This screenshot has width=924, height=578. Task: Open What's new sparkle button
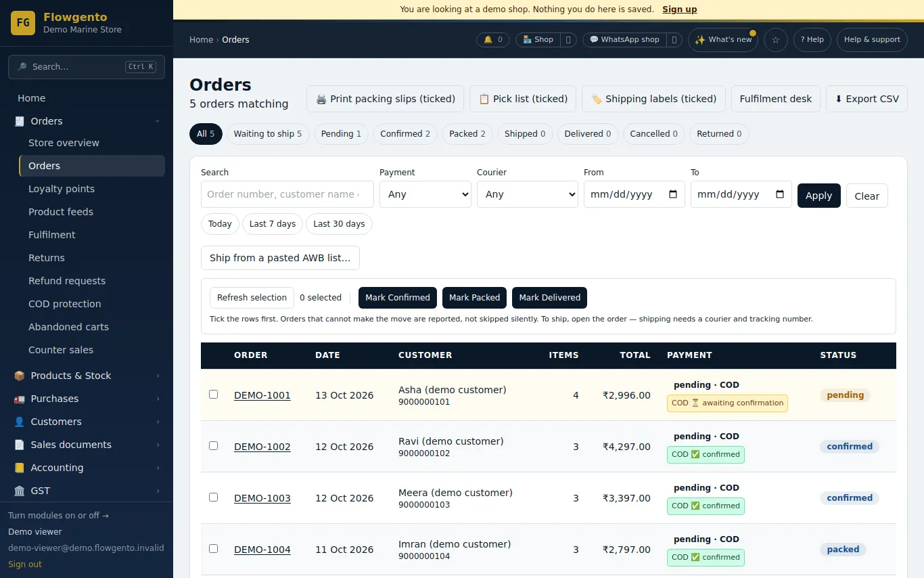tap(722, 40)
